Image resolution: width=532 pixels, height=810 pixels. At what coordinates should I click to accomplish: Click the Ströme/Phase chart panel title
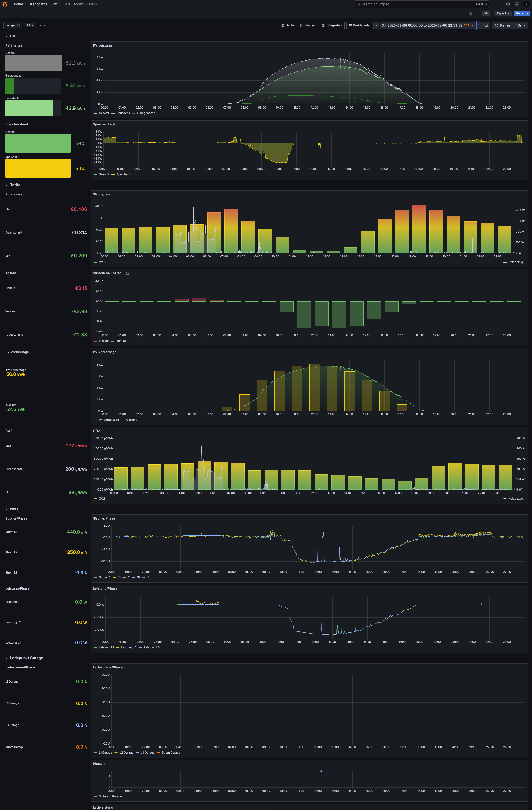(x=104, y=519)
